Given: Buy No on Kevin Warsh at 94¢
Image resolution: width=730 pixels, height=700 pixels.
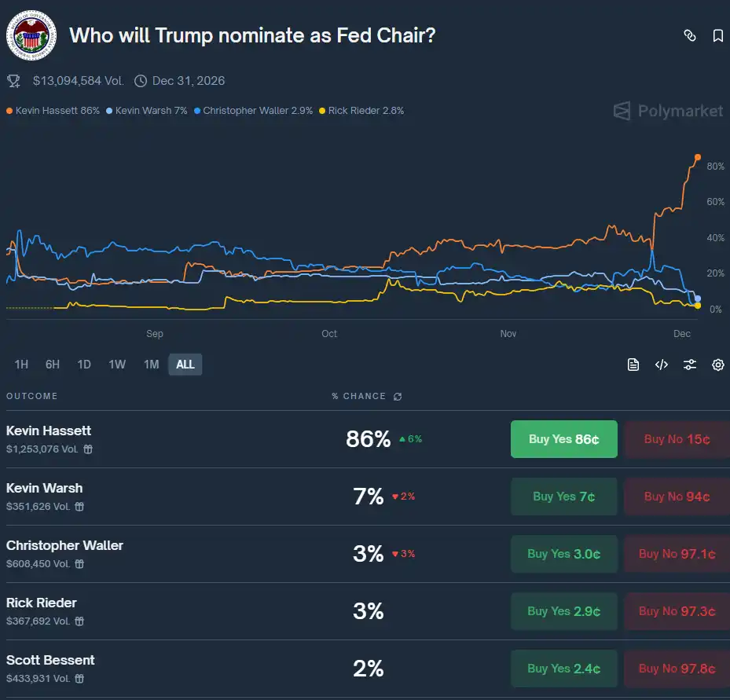Looking at the screenshot, I should pyautogui.click(x=677, y=497).
